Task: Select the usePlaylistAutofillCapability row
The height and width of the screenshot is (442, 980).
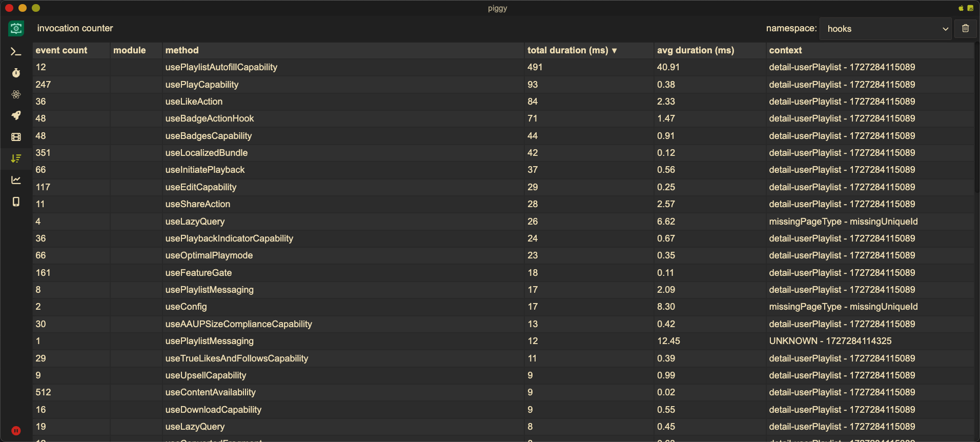Action: (x=221, y=67)
